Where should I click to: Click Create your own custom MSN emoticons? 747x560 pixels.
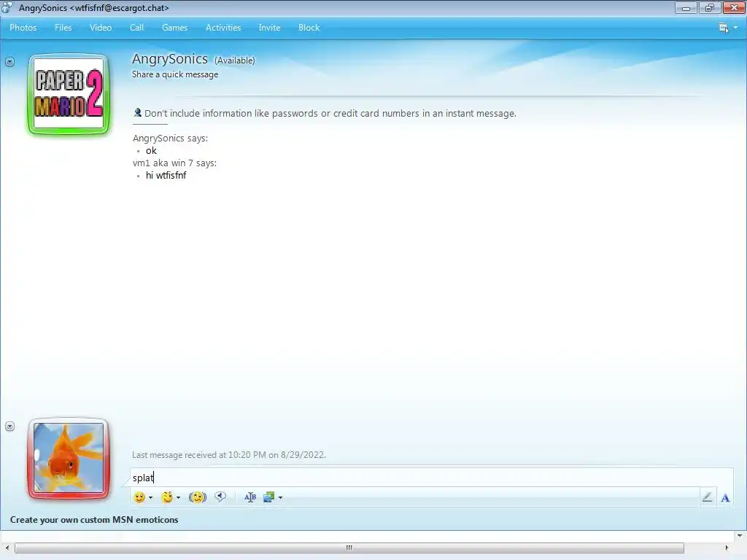coord(94,519)
